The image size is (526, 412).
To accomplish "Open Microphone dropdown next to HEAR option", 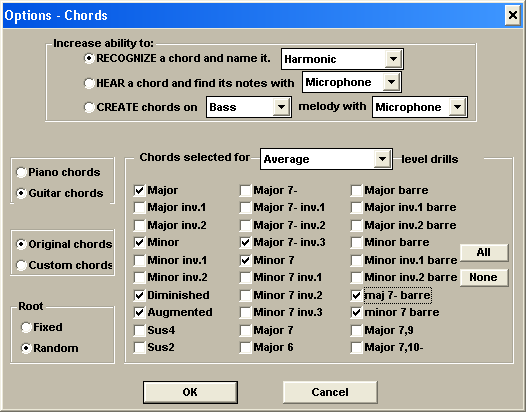I will click(352, 82).
